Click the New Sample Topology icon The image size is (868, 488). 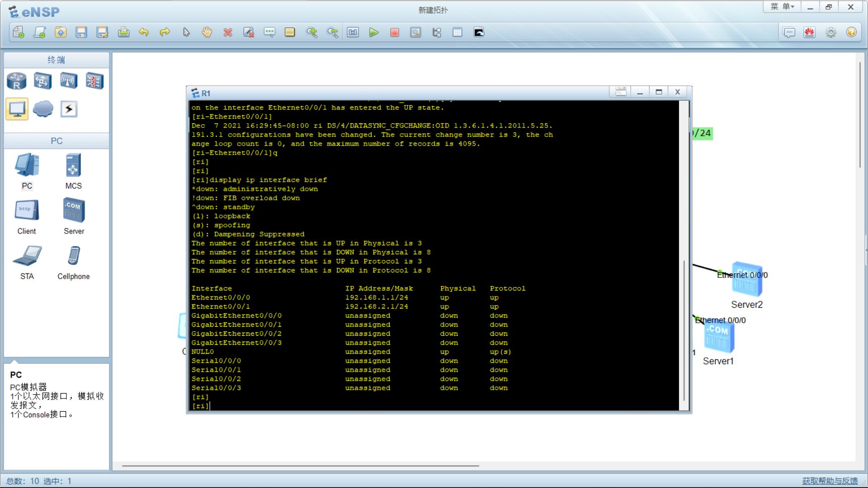[40, 32]
